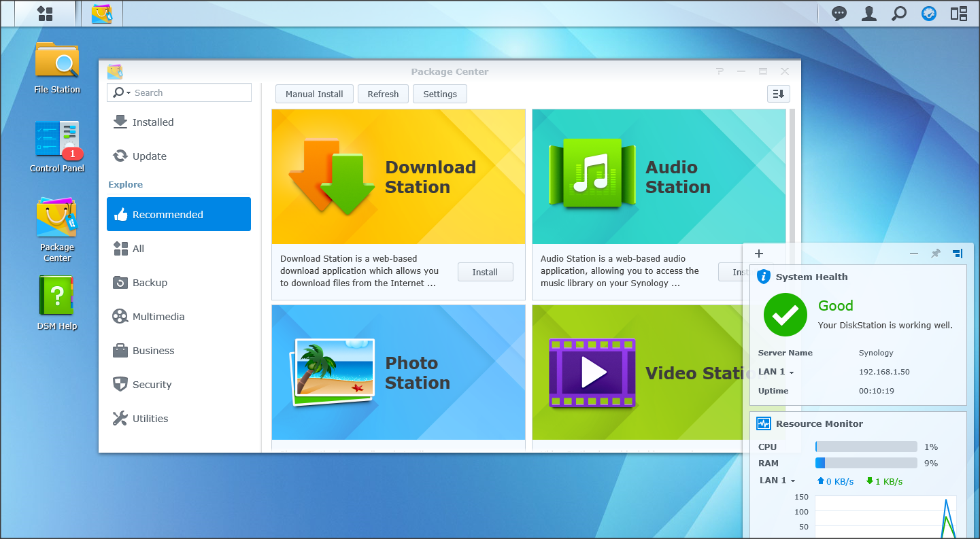Image resolution: width=980 pixels, height=539 pixels.
Task: Expand the LAN 1 dropdown in System Health
Action: click(x=776, y=372)
